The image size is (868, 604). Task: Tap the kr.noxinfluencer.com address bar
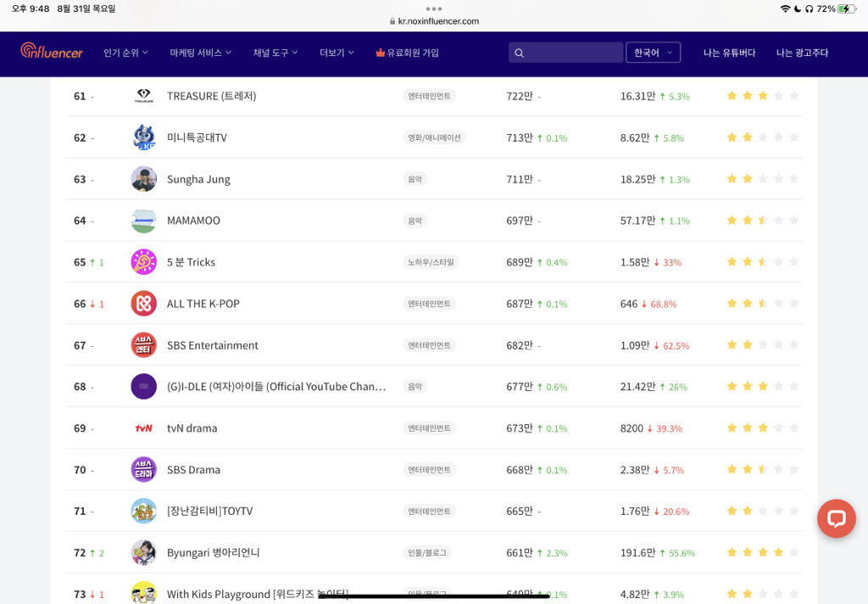434,21
